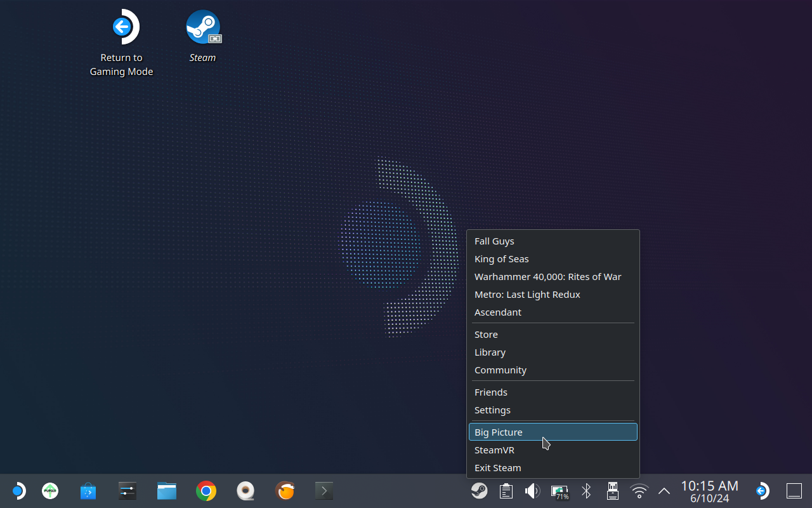The height and width of the screenshot is (508, 812).
Task: Expand hidden system tray icons arrow
Action: (x=664, y=491)
